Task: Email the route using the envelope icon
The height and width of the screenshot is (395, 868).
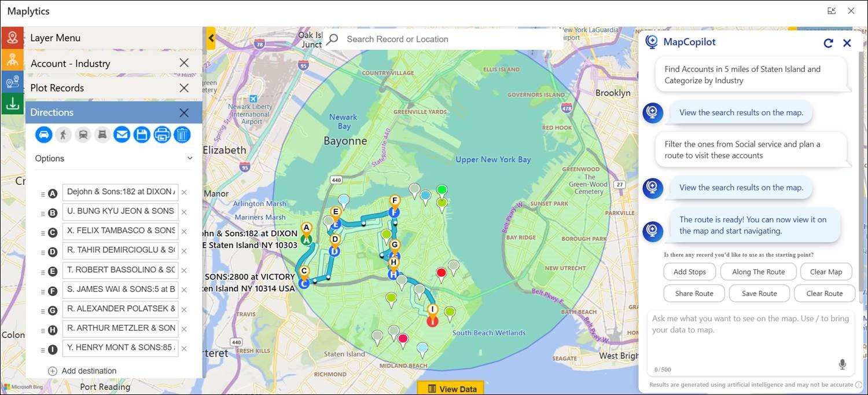Action: pyautogui.click(x=122, y=134)
